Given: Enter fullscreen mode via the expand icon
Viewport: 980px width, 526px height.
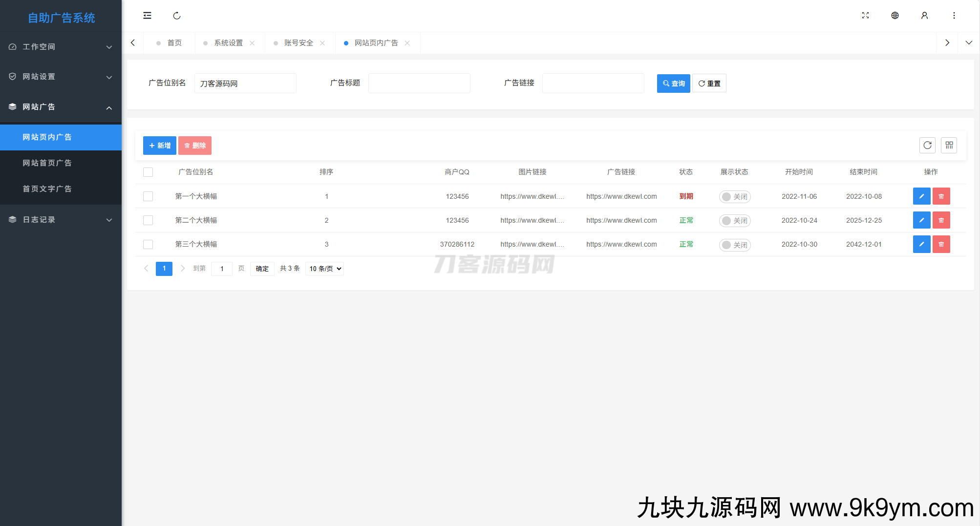Looking at the screenshot, I should point(865,16).
